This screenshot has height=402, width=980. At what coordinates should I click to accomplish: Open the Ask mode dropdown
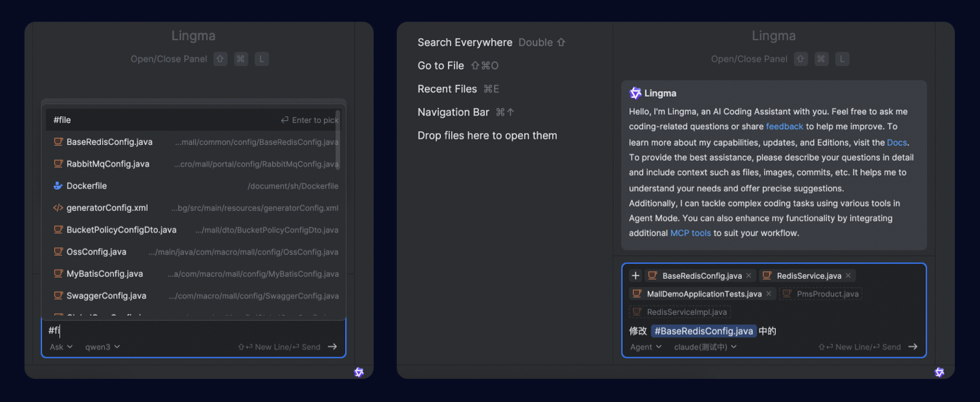click(x=61, y=347)
